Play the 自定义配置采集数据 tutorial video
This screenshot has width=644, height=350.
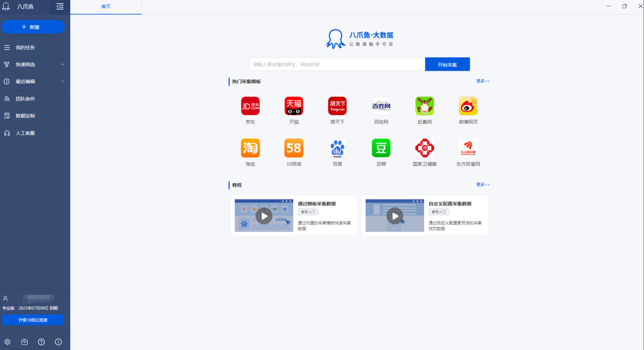(x=395, y=216)
